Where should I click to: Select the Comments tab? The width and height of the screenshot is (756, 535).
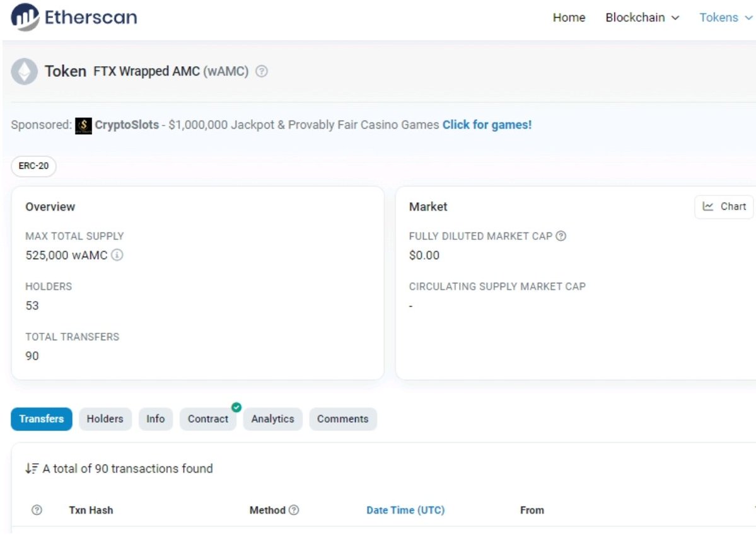[342, 419]
